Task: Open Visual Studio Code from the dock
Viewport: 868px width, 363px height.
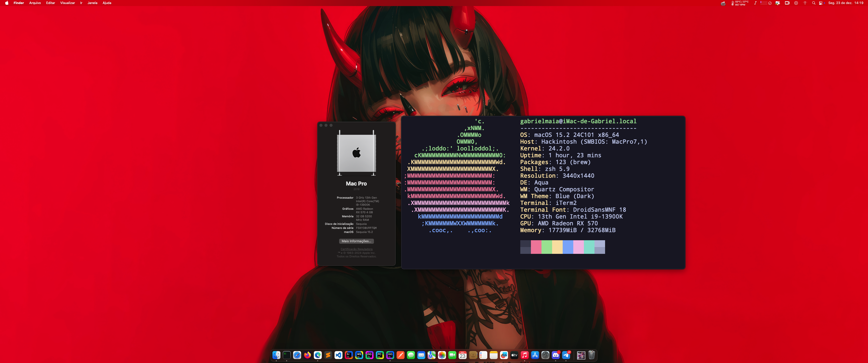Action: 338,355
